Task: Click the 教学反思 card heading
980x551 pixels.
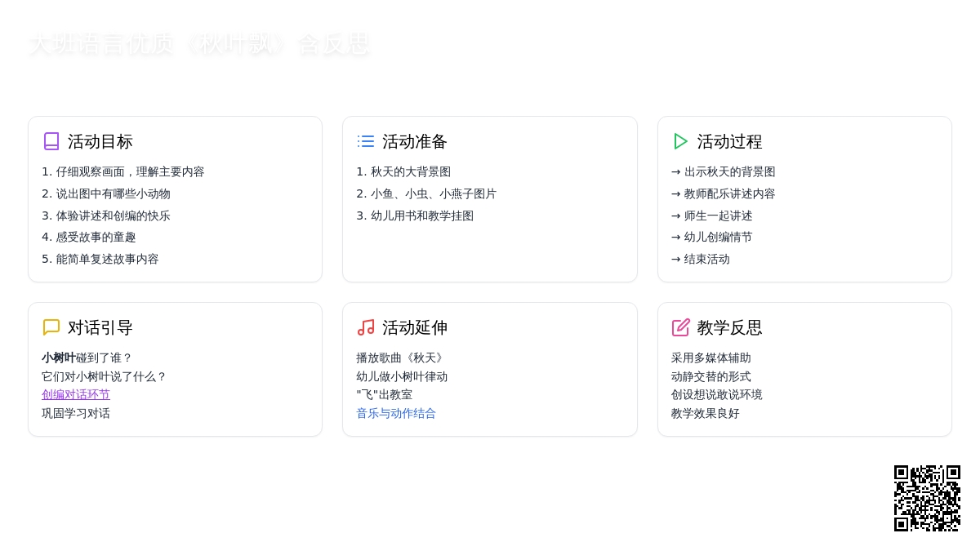Action: point(729,328)
